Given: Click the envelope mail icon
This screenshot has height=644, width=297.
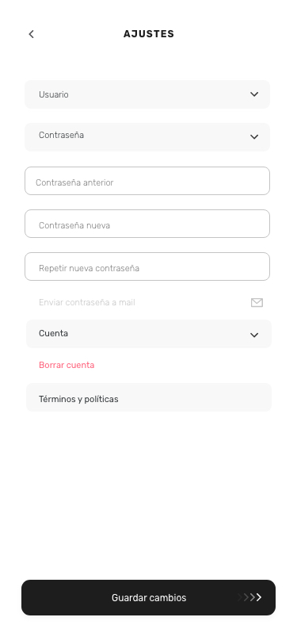Looking at the screenshot, I should coord(257,303).
